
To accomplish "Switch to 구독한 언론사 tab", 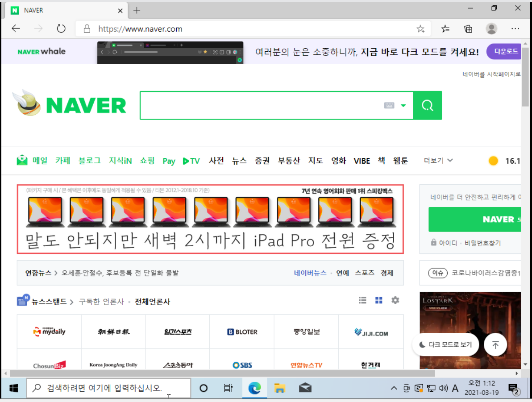I will click(x=101, y=302).
